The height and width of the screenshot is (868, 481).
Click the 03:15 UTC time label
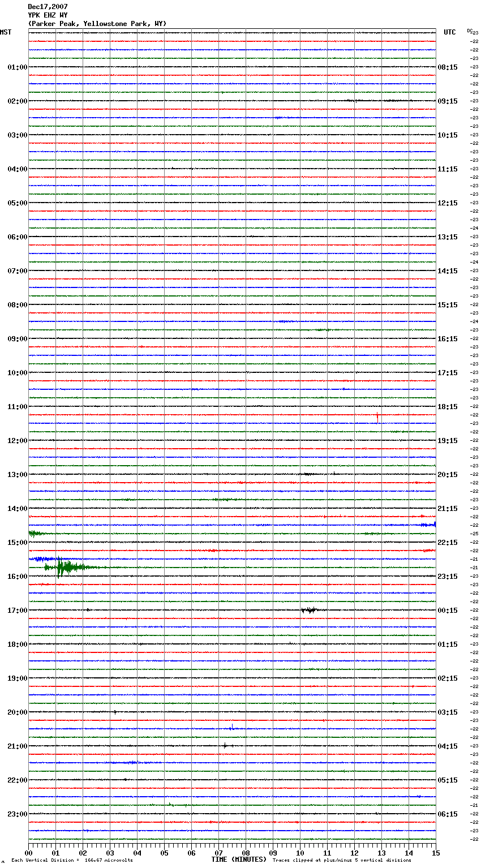[448, 712]
